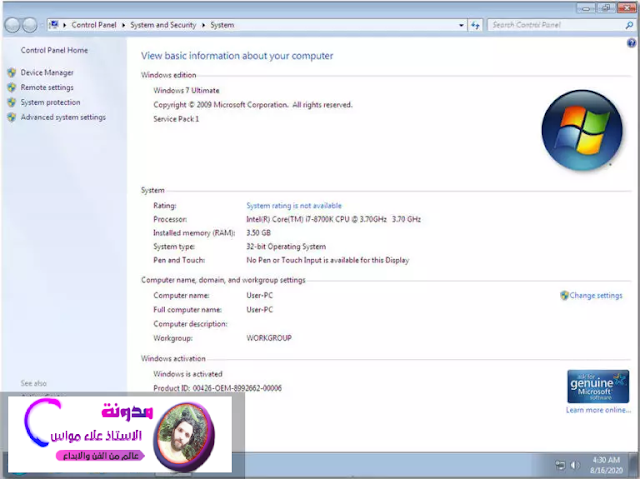Screen dimensions: 640x479
Task: Click the Windows 7 Ultimate text
Action: (186, 91)
